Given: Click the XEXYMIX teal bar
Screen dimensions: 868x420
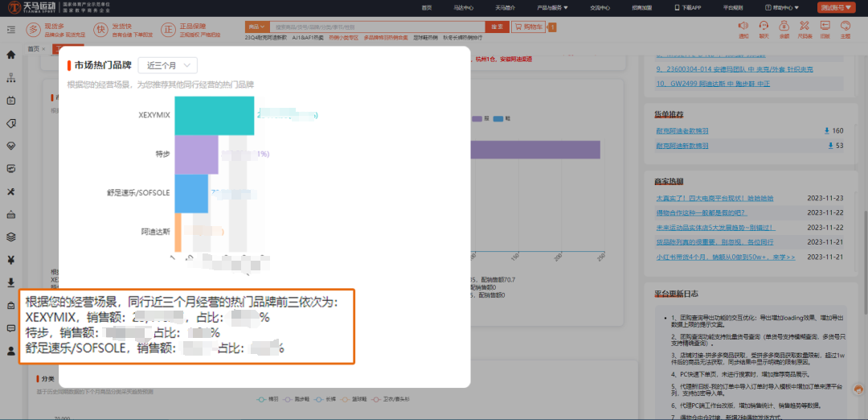Looking at the screenshot, I should [215, 115].
